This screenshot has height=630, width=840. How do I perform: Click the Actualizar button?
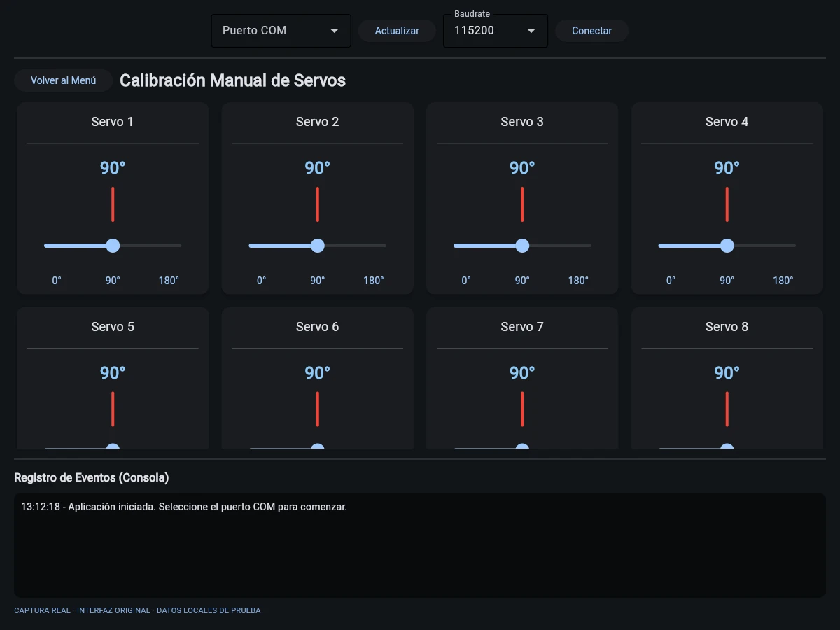click(397, 31)
